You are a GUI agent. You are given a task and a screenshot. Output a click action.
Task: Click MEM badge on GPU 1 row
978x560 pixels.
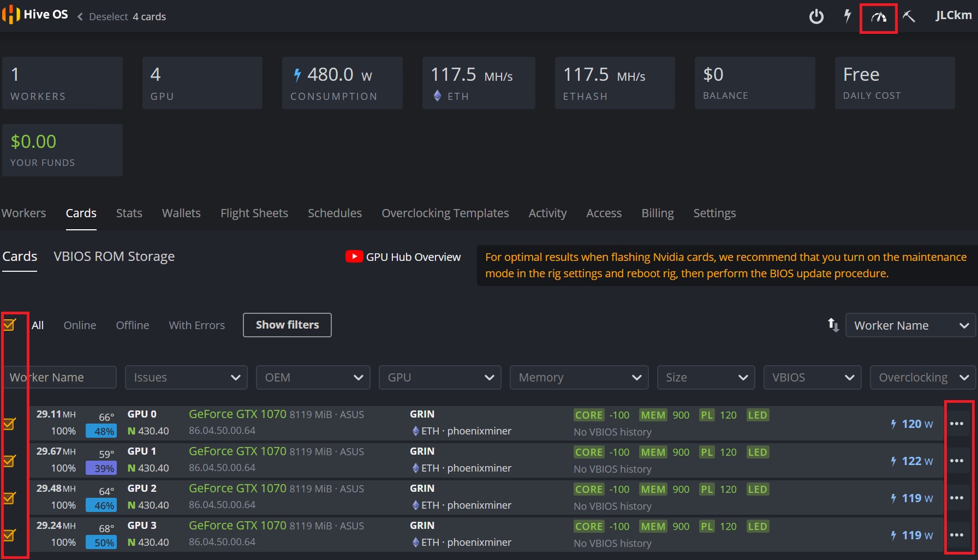click(x=653, y=452)
